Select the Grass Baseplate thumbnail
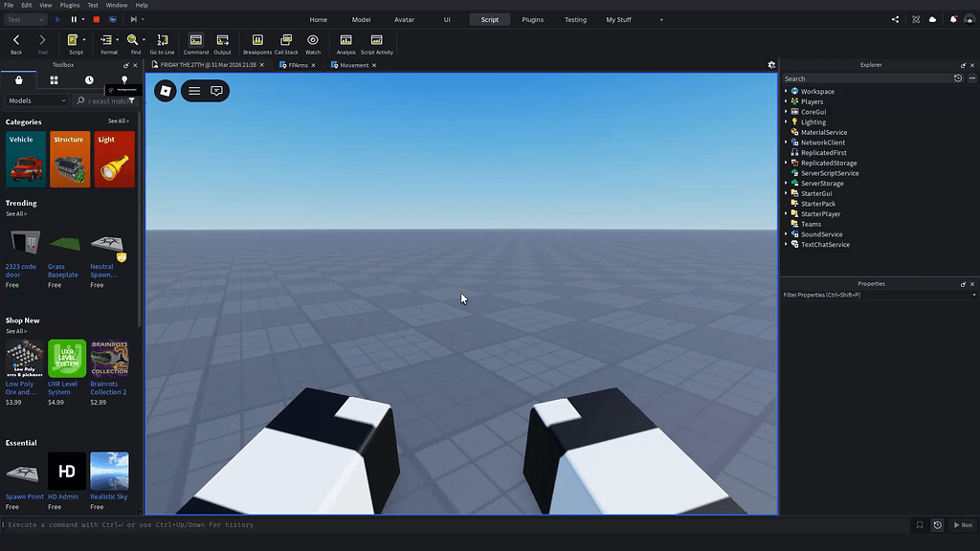Screen dimensions: 980x551 coord(65,243)
